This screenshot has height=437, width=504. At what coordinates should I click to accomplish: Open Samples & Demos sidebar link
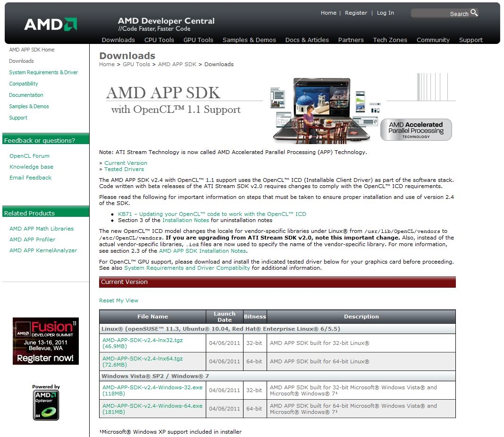click(29, 106)
